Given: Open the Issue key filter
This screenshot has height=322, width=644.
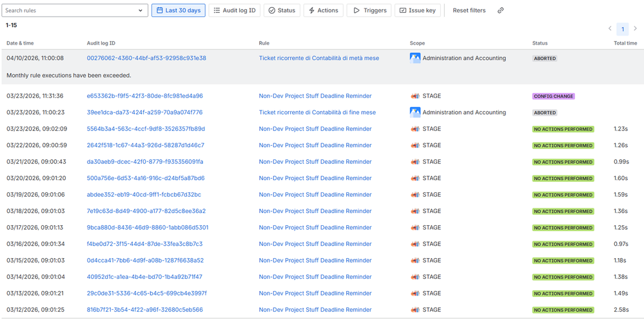Looking at the screenshot, I should (418, 11).
